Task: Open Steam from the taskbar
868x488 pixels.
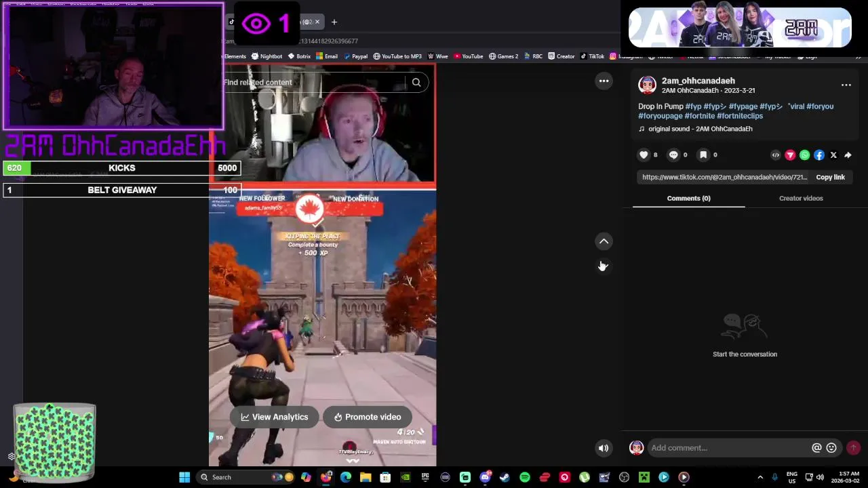Action: click(x=505, y=477)
